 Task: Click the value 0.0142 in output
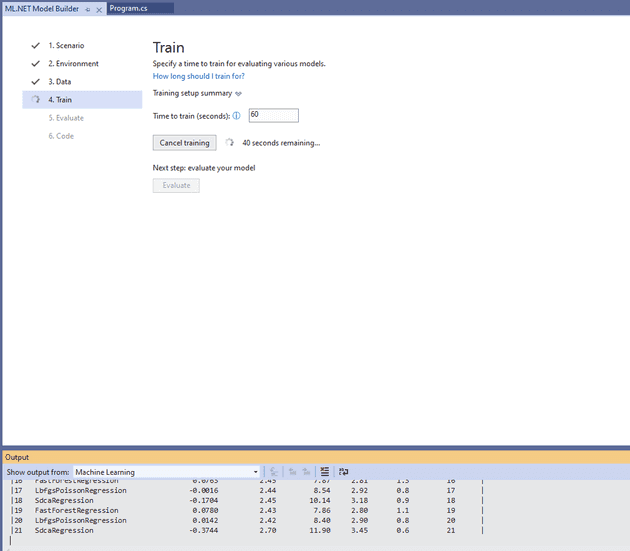(205, 520)
